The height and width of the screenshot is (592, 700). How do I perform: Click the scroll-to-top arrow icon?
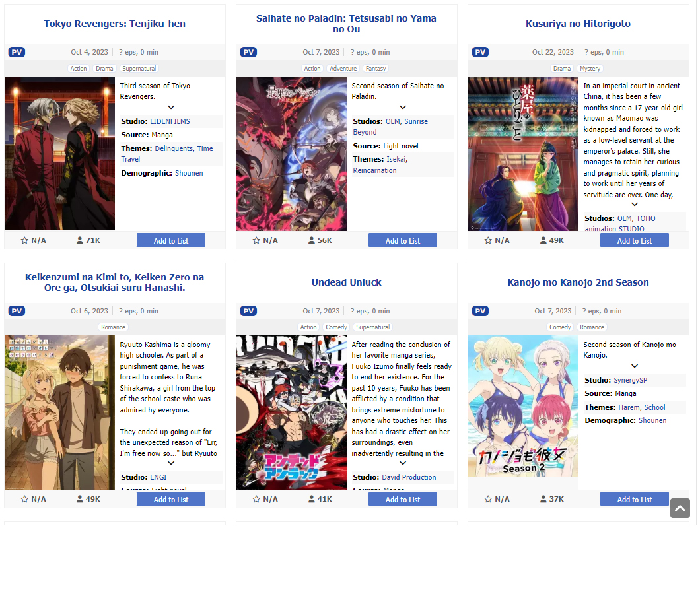[x=680, y=508]
